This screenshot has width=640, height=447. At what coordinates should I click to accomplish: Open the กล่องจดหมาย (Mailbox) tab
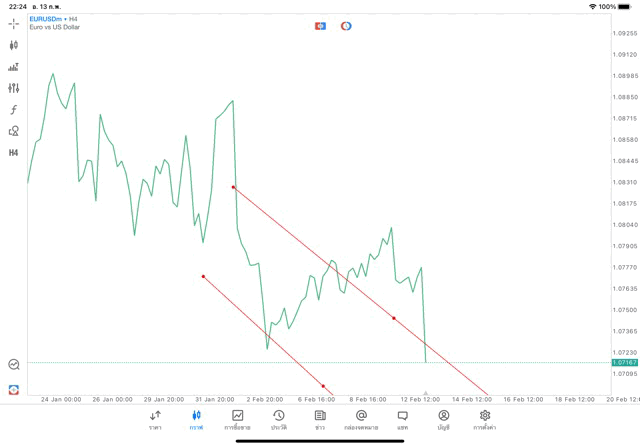[x=361, y=420]
